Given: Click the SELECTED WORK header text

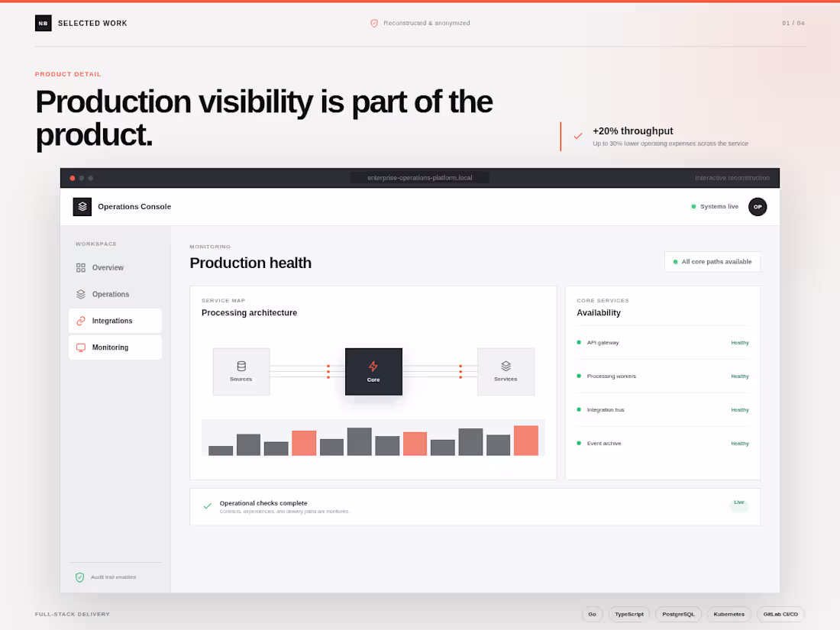Looking at the screenshot, I should pos(92,24).
